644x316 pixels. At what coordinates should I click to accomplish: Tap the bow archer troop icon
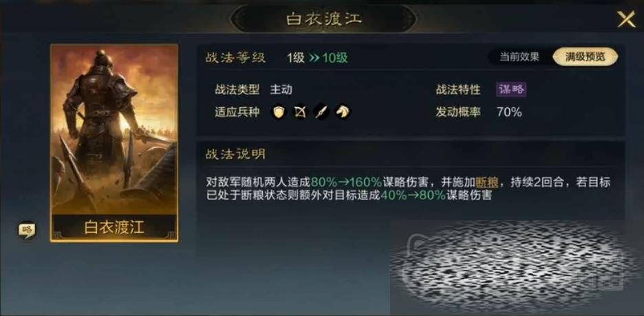pos(300,111)
